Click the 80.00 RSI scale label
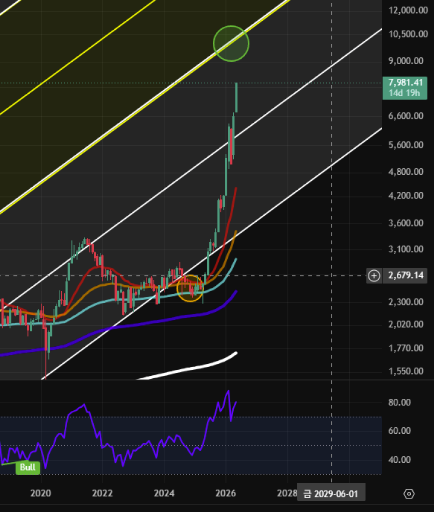This screenshot has width=434, height=512. [399, 403]
